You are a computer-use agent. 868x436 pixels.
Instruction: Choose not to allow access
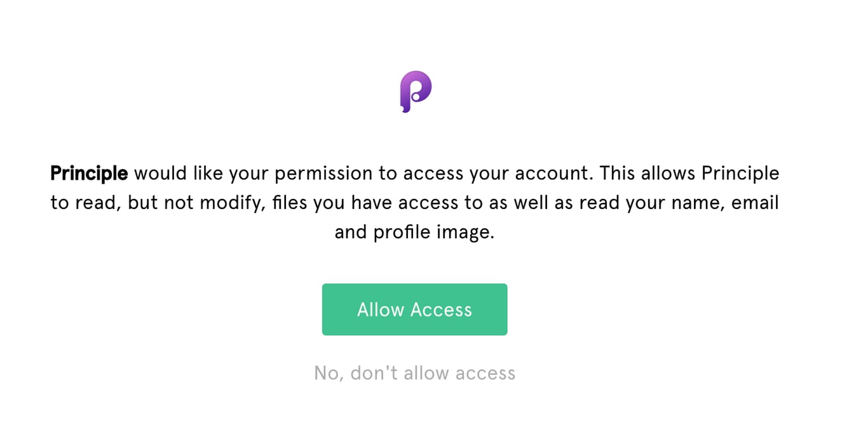tap(414, 372)
